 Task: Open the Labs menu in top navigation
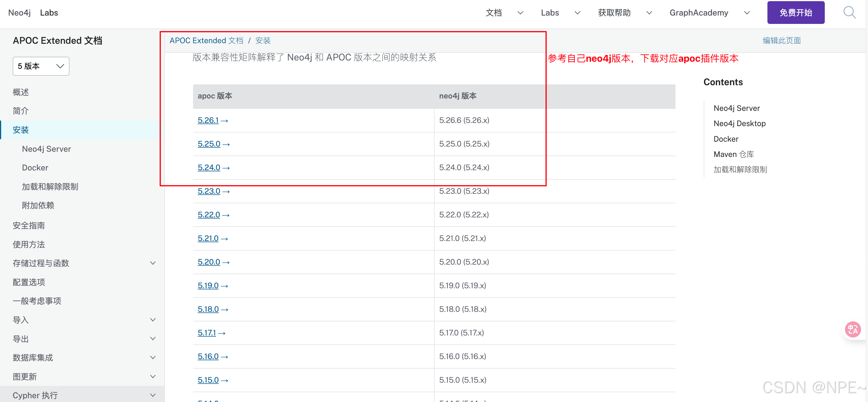[550, 13]
